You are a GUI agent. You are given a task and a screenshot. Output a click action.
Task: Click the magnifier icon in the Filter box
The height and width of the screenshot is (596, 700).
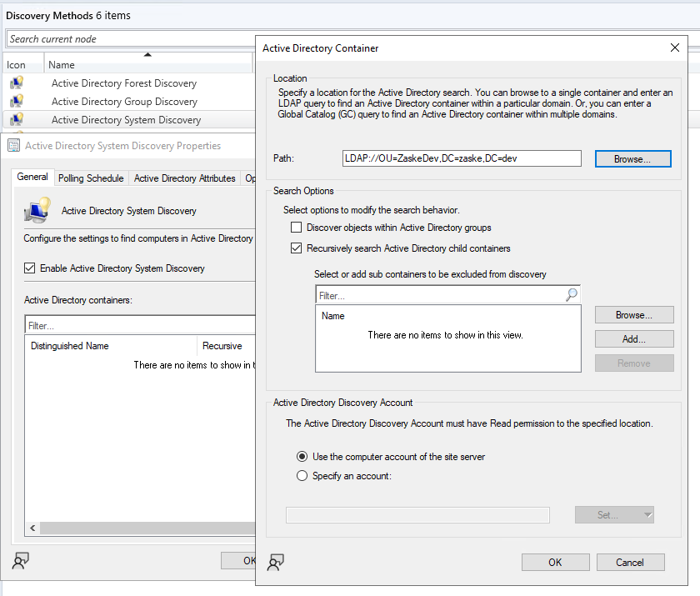click(x=571, y=293)
